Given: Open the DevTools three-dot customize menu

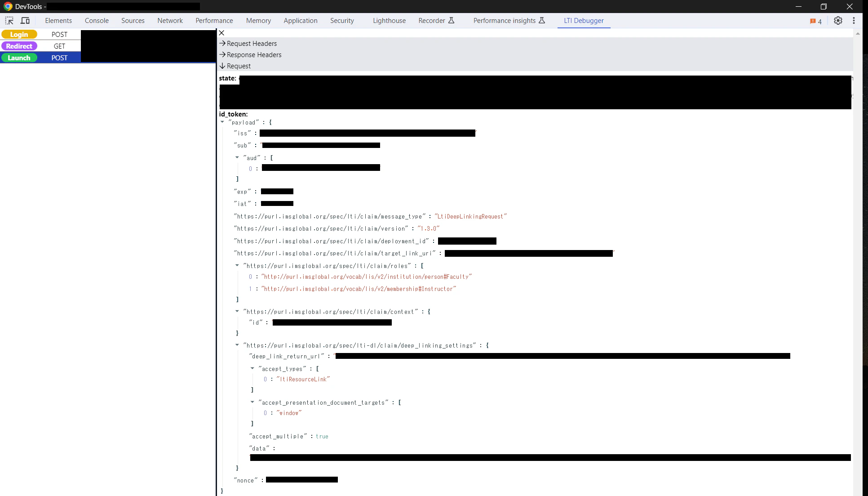Looking at the screenshot, I should click(x=854, y=21).
